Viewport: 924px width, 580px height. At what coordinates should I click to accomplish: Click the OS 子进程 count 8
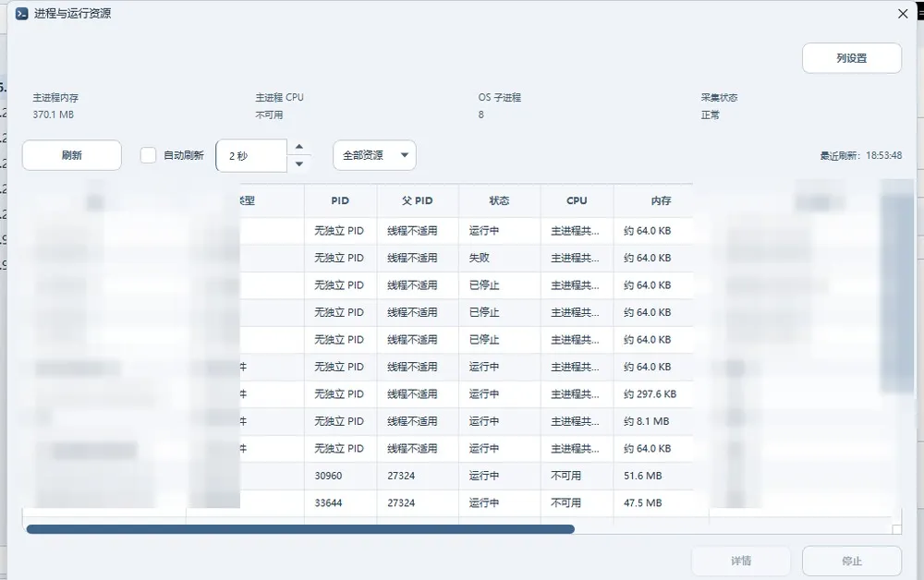tap(480, 115)
